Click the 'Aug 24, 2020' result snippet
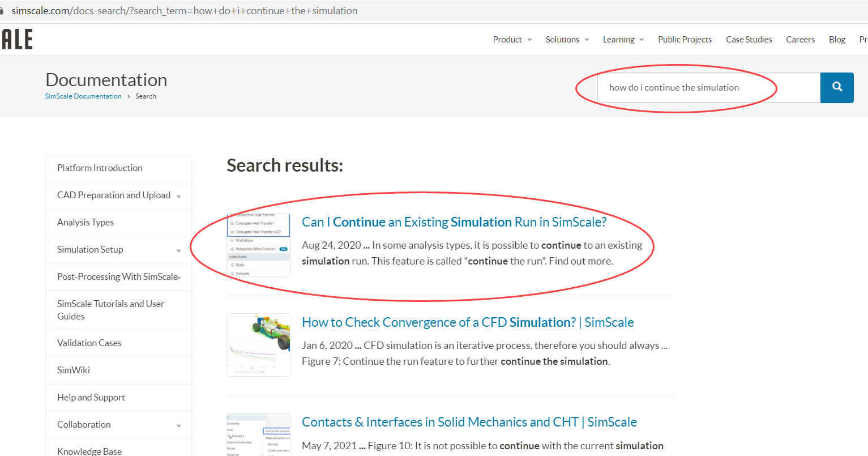This screenshot has width=868, height=456. [472, 253]
